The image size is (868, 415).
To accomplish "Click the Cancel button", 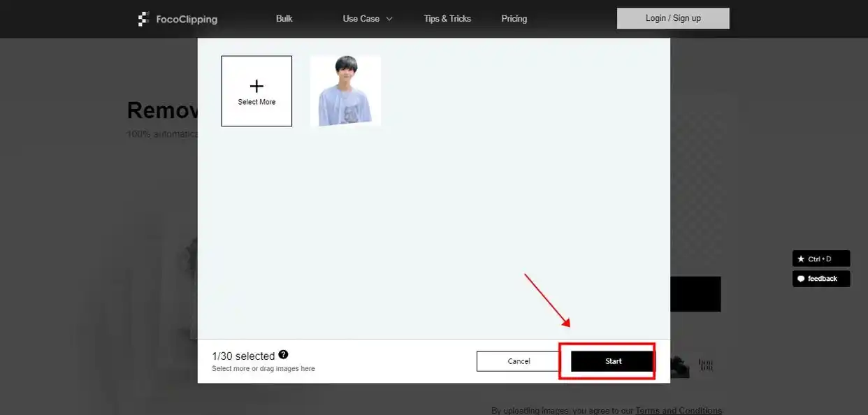I will (x=517, y=361).
